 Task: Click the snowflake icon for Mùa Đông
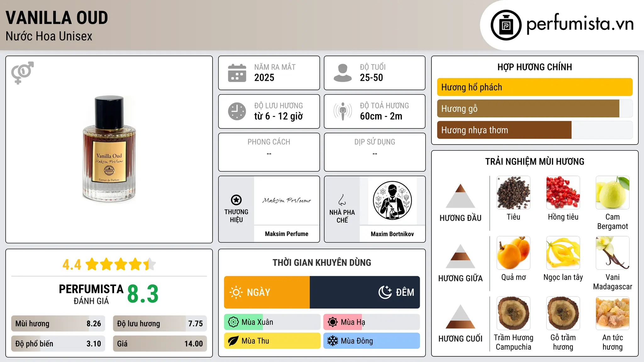[x=333, y=341]
